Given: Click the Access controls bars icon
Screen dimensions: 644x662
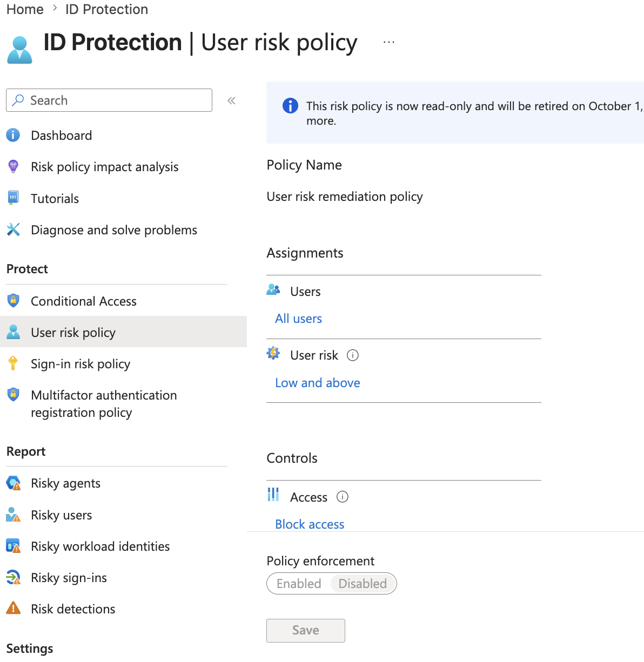Looking at the screenshot, I should (x=273, y=495).
